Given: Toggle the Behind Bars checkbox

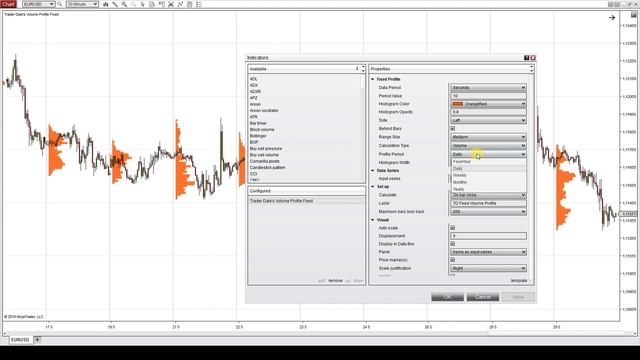Looking at the screenshot, I should (x=453, y=129).
